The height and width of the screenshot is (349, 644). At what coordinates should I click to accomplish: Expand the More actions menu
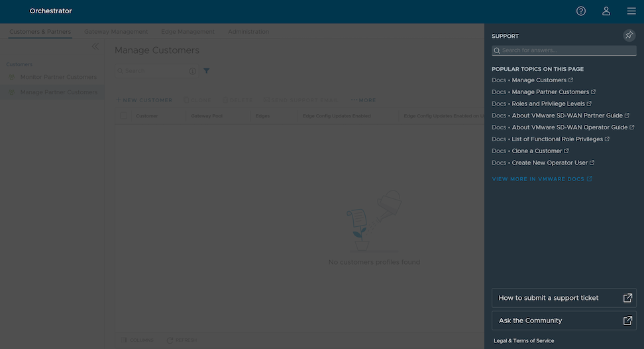click(x=363, y=100)
